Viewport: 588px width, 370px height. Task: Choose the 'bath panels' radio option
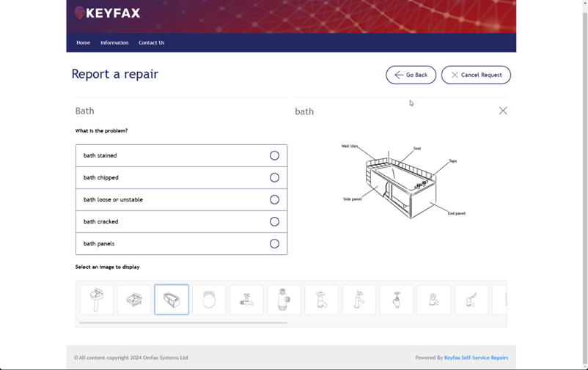pos(274,243)
